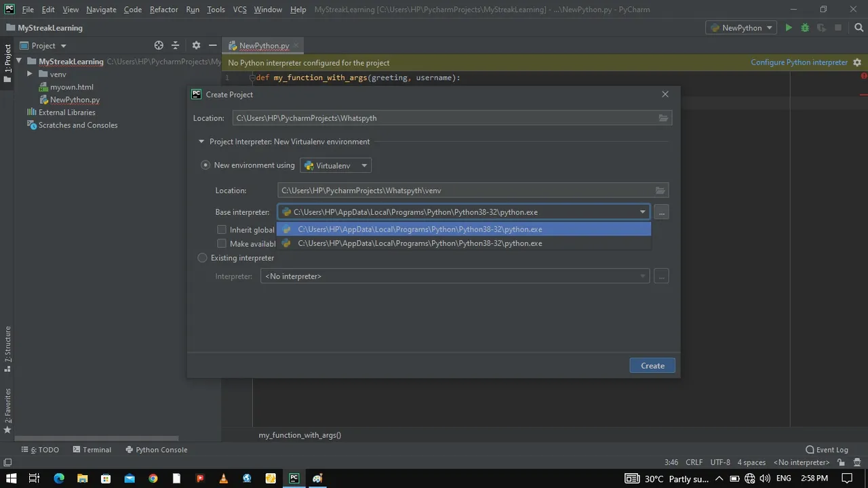Open Google Chrome from taskbar
Viewport: 868px width, 488px height.
[x=153, y=479]
